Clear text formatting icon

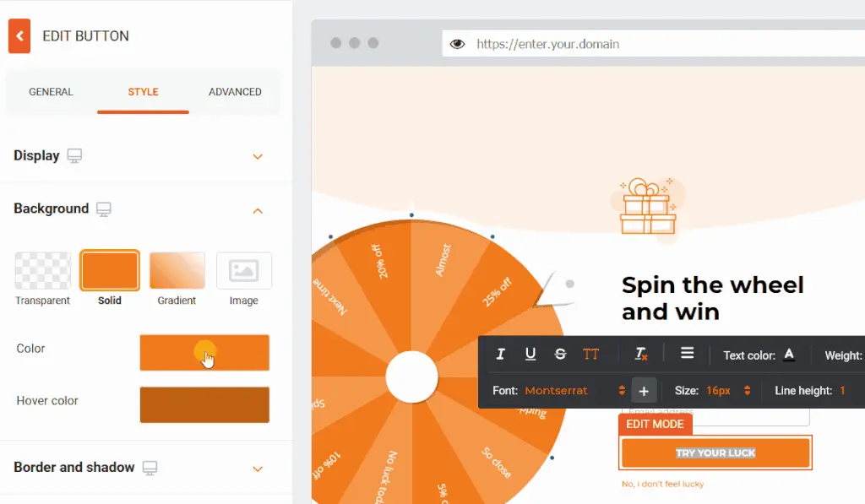[641, 355]
